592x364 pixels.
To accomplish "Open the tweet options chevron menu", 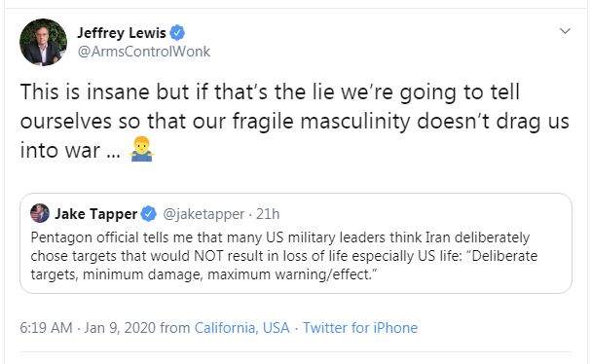I will pyautogui.click(x=565, y=31).
